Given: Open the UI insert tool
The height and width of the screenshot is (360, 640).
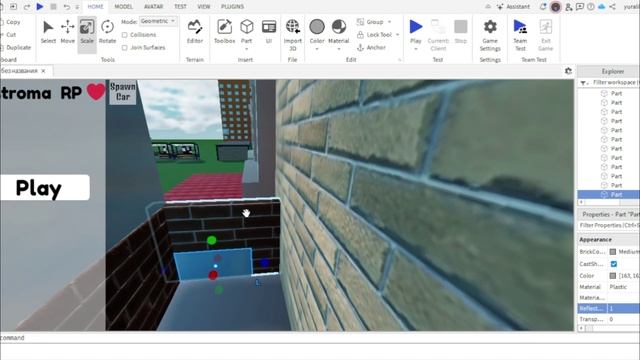Looking at the screenshot, I should pyautogui.click(x=269, y=31).
